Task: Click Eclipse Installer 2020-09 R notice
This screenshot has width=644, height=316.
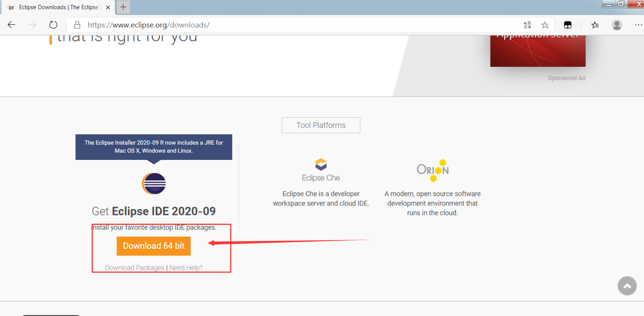Action: 154,147
